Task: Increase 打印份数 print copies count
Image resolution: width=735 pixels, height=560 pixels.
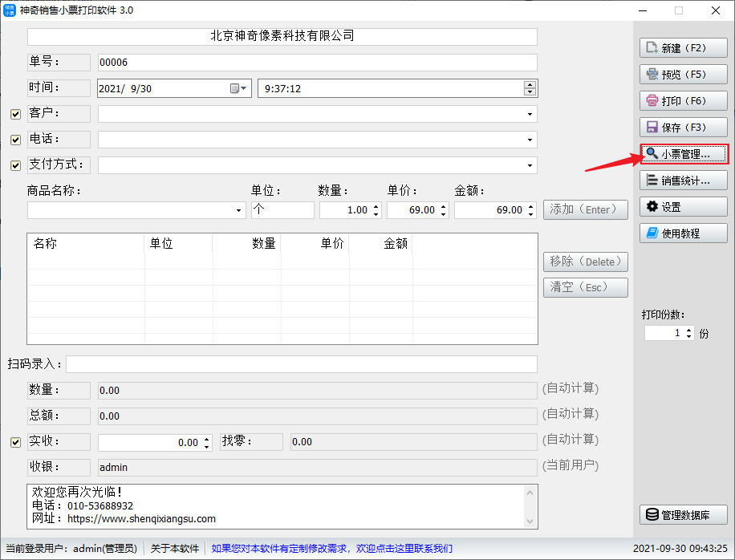Action: point(688,330)
